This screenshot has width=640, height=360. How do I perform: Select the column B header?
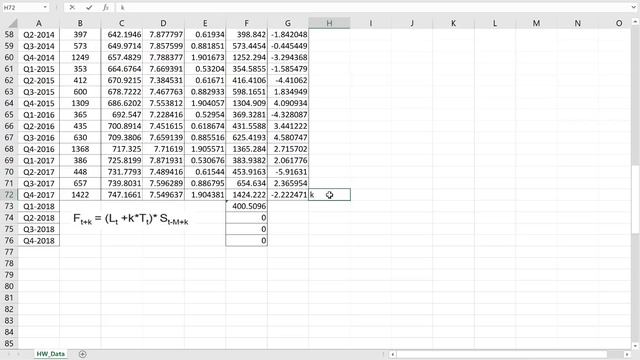[80, 23]
